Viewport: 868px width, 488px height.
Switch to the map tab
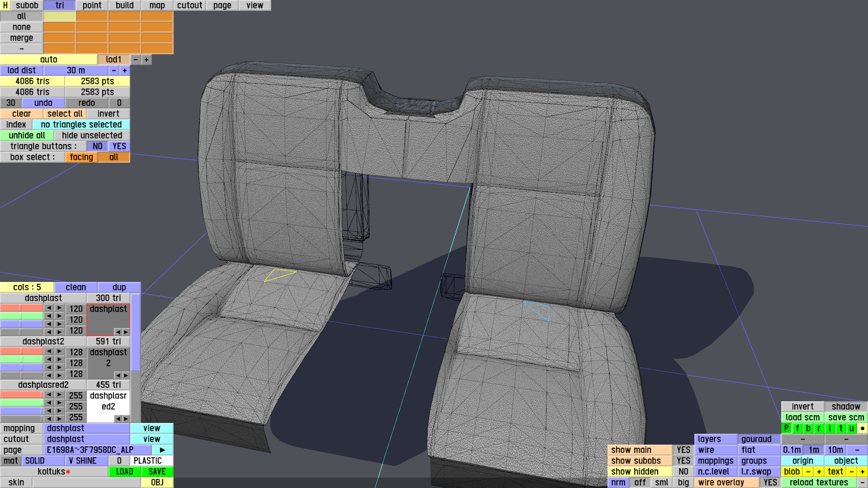[157, 5]
